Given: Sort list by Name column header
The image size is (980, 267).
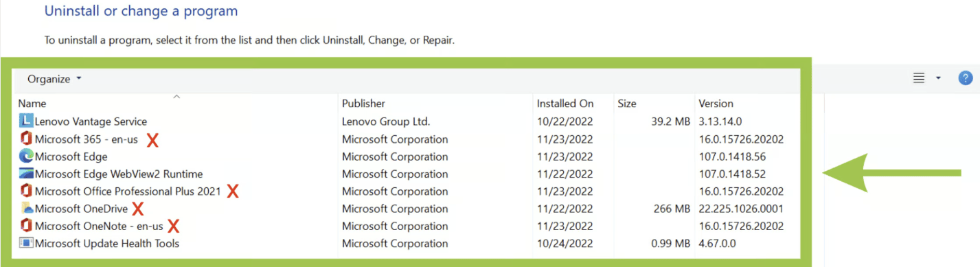Looking at the screenshot, I should click(32, 104).
